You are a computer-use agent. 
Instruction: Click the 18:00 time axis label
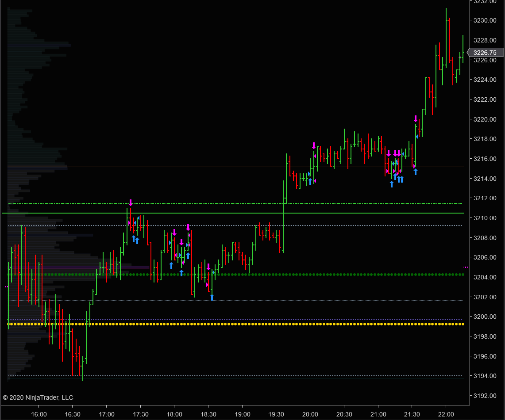tap(174, 414)
